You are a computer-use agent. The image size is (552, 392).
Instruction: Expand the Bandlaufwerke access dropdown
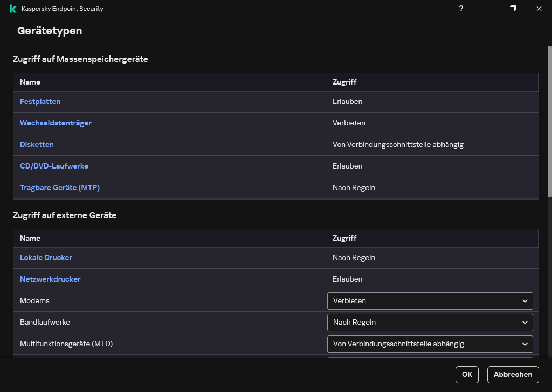pyautogui.click(x=430, y=322)
